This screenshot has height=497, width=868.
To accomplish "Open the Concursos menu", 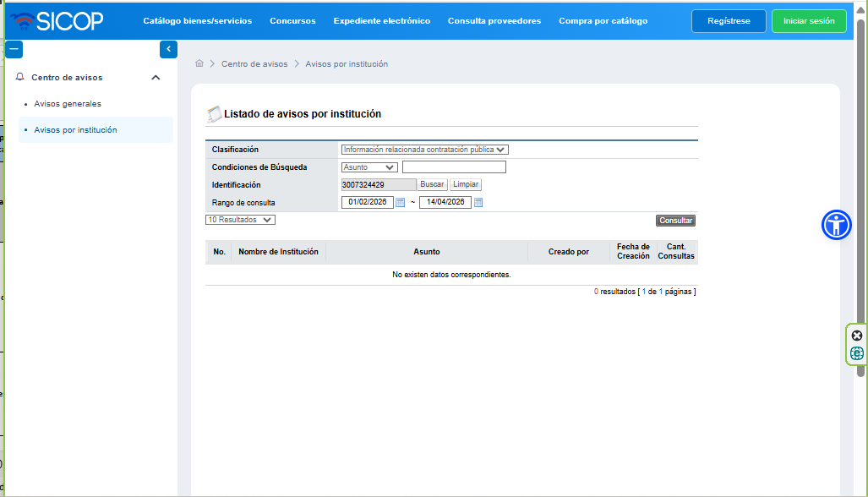I will coord(292,20).
